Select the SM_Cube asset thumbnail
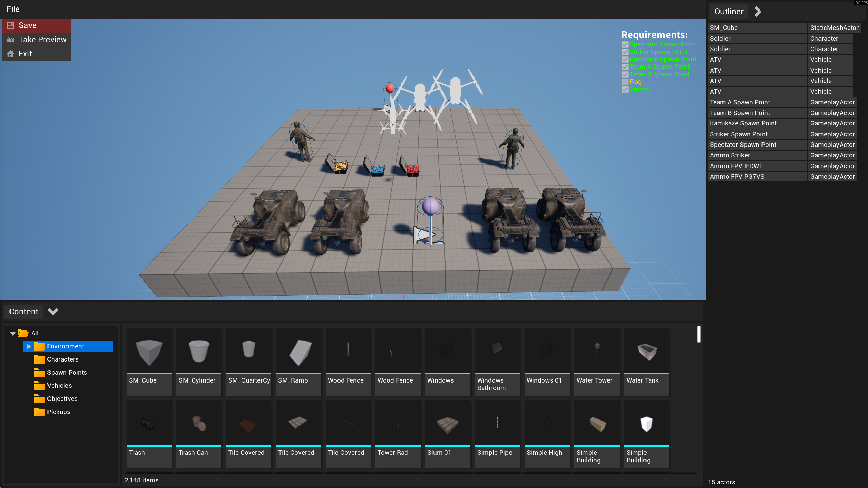The image size is (868, 488). pos(149,352)
